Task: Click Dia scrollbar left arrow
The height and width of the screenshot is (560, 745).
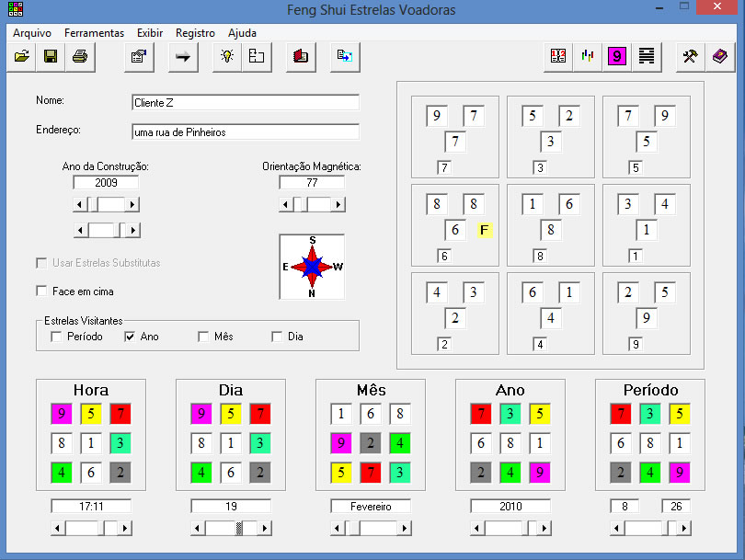Action: [x=197, y=528]
